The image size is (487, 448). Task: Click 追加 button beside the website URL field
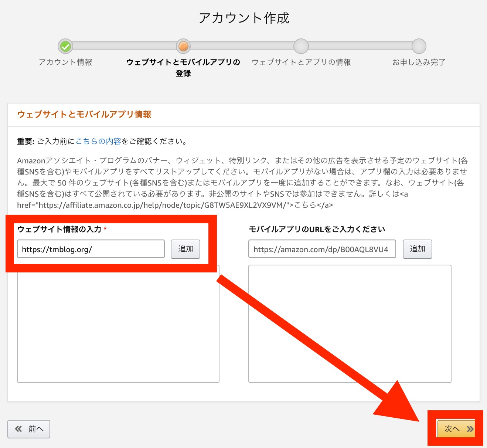pos(185,249)
